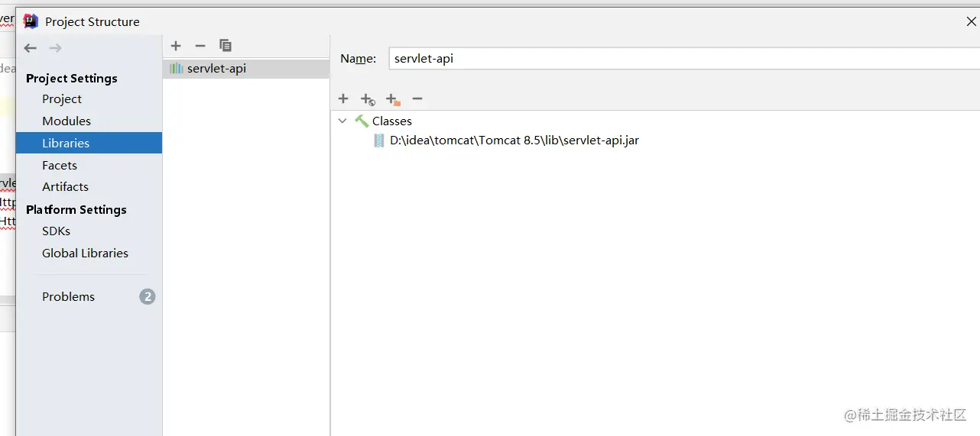The height and width of the screenshot is (436, 980).
Task: Click the exclude icon with orange folder
Action: point(393,99)
